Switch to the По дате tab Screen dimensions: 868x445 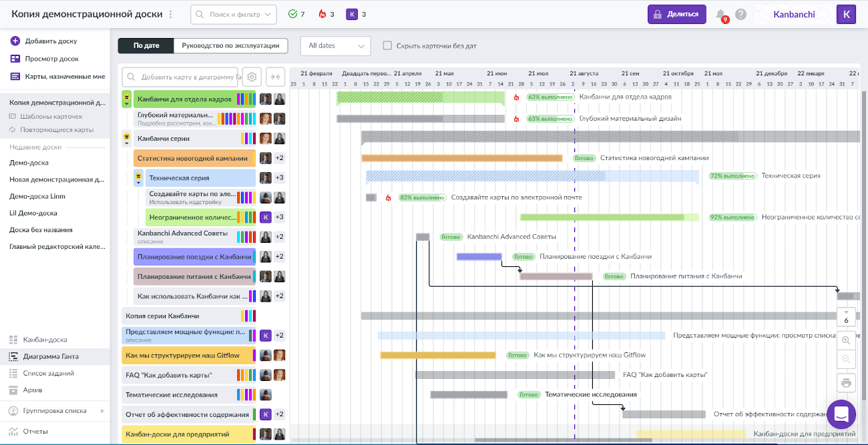[x=146, y=45]
